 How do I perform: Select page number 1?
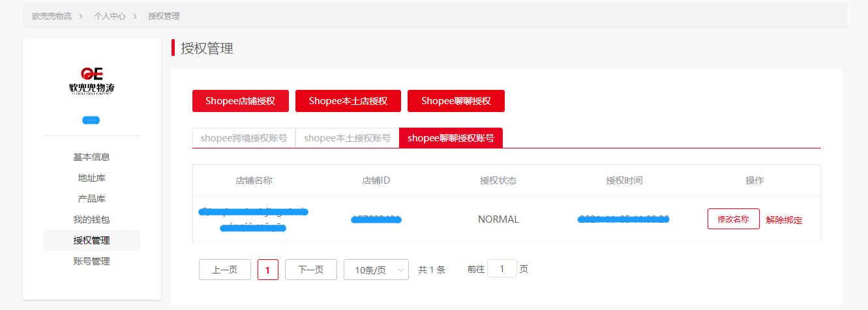(x=268, y=270)
